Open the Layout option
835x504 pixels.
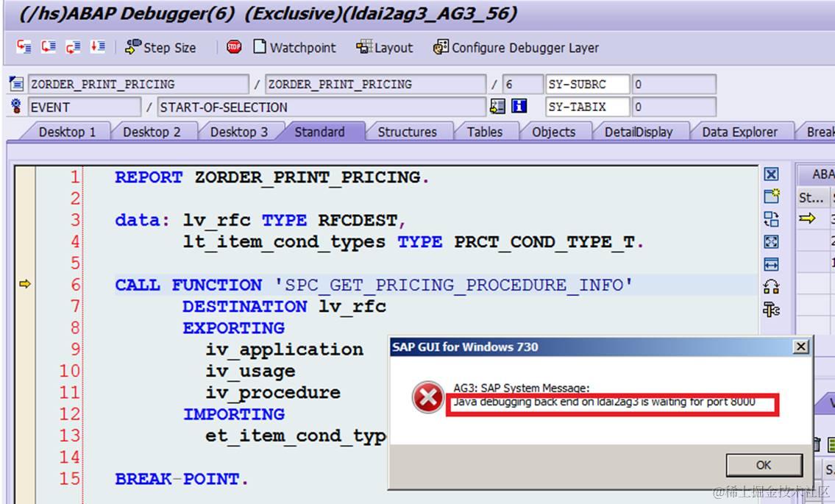point(385,47)
